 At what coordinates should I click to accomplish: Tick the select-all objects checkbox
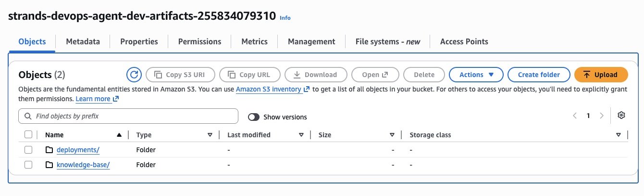[28, 135]
